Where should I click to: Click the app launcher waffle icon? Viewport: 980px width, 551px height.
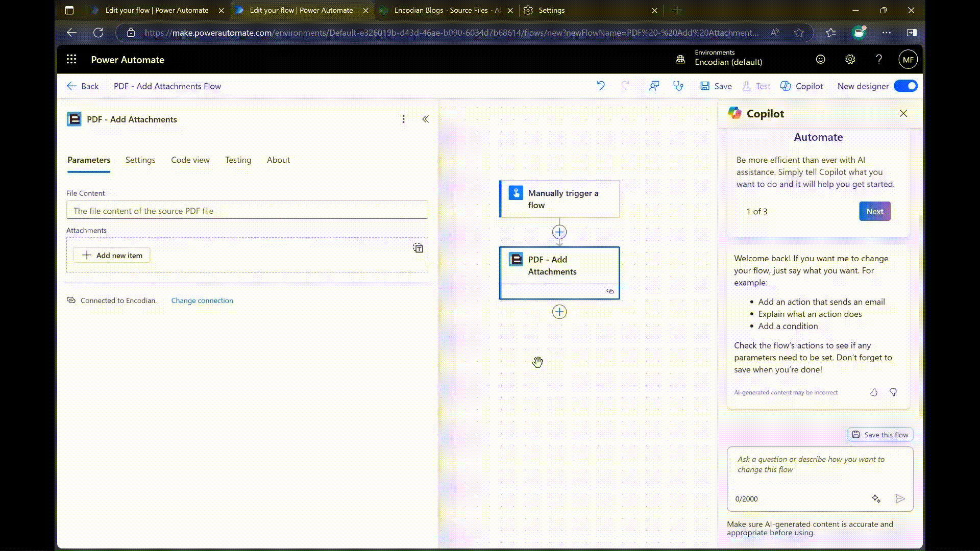pyautogui.click(x=71, y=60)
